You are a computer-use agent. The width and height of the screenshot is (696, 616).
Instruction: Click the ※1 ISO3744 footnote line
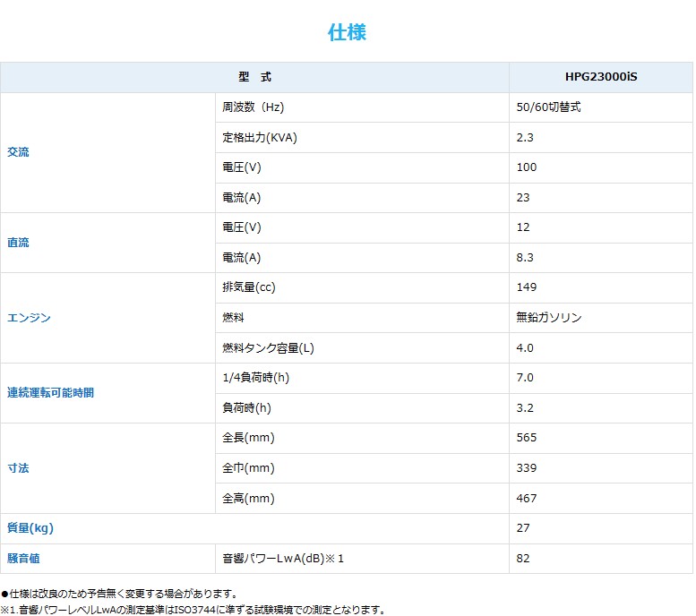tap(193, 610)
